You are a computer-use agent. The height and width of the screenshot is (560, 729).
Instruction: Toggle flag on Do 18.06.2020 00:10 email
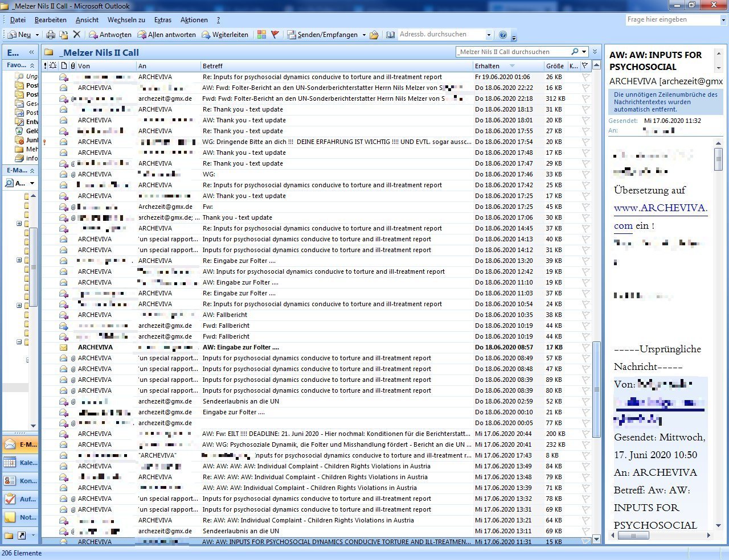[x=585, y=412]
